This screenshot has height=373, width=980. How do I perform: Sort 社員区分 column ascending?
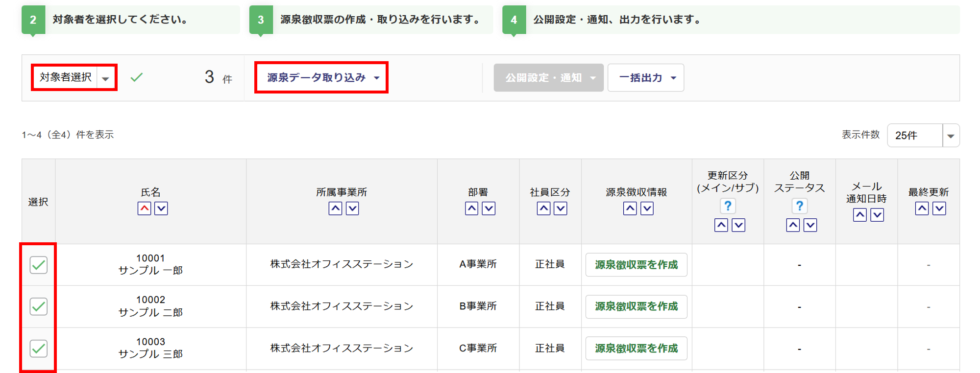543,209
